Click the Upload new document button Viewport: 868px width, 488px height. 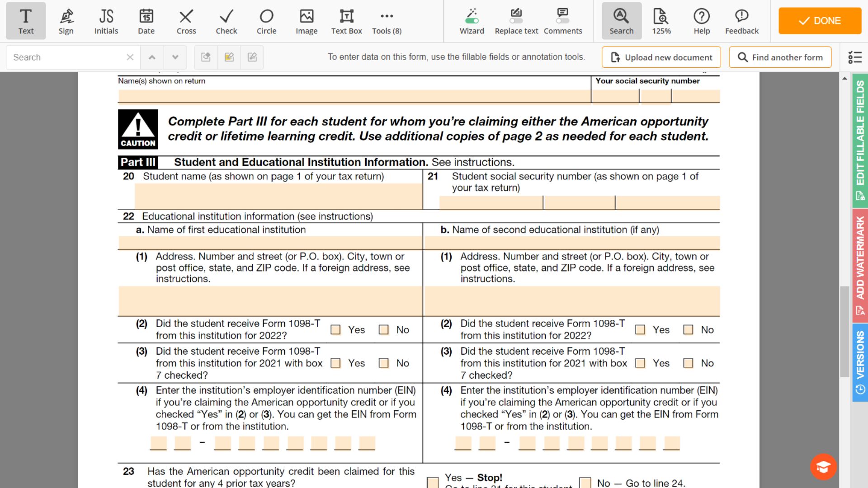point(662,56)
